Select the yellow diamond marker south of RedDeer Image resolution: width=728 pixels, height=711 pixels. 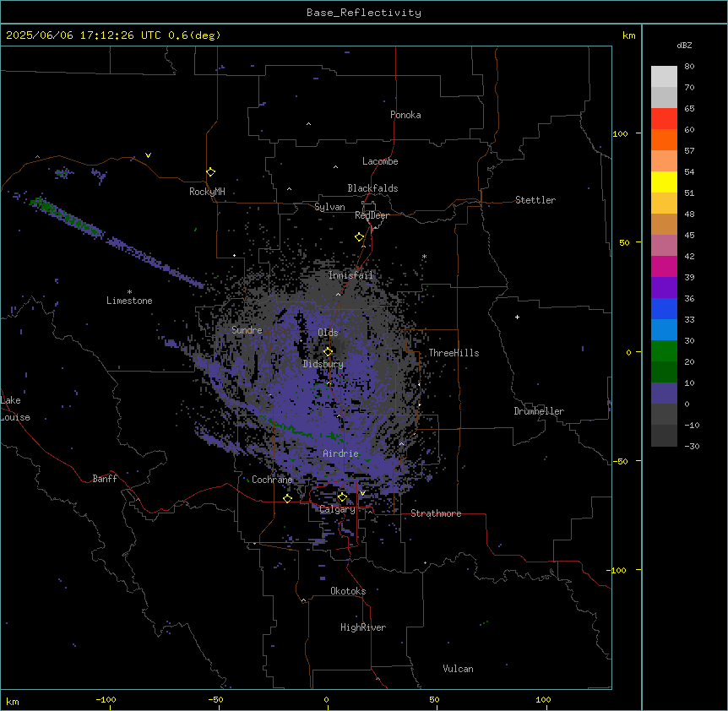[x=360, y=237]
